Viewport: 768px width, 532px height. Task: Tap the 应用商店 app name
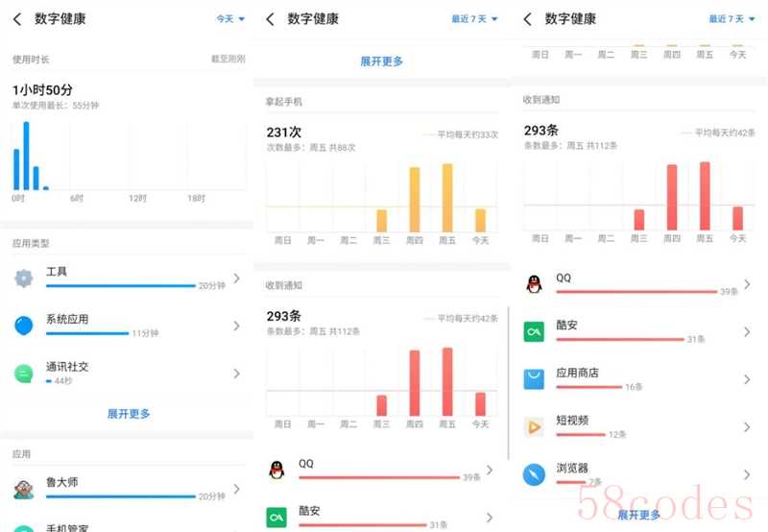[578, 373]
